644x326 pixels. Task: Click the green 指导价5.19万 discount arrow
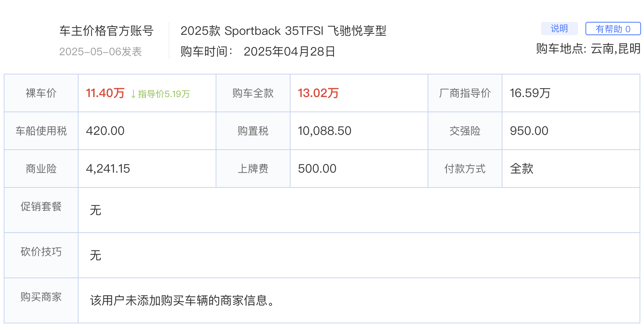[x=160, y=94]
